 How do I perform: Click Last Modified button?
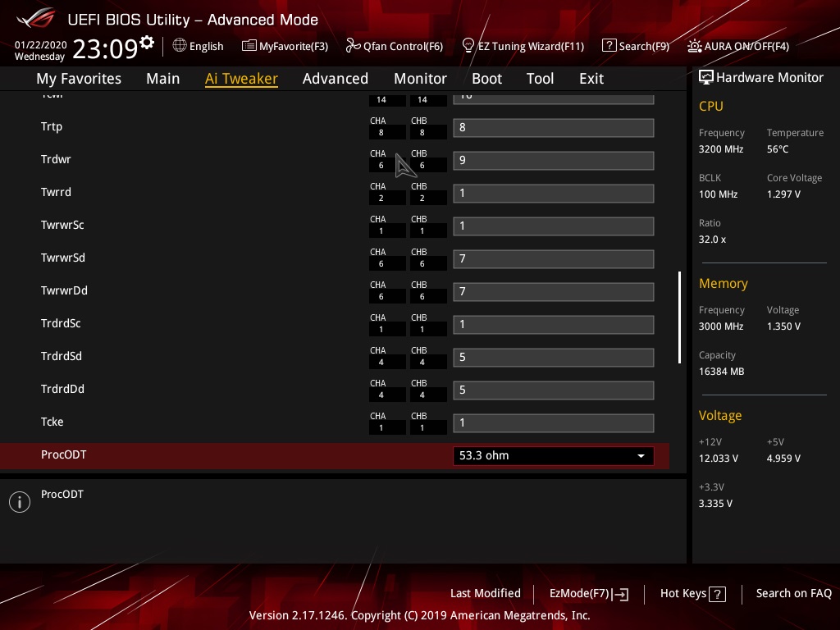pyautogui.click(x=486, y=594)
